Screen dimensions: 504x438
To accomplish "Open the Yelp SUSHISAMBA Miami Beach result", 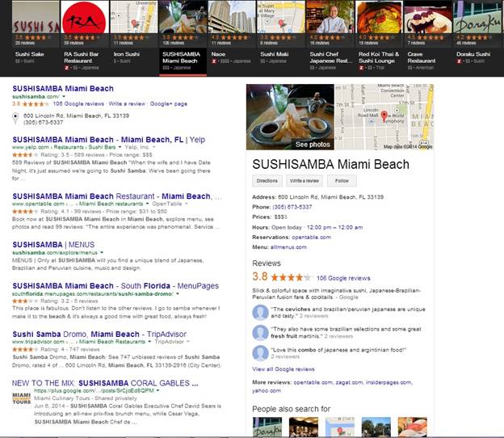I will point(109,140).
